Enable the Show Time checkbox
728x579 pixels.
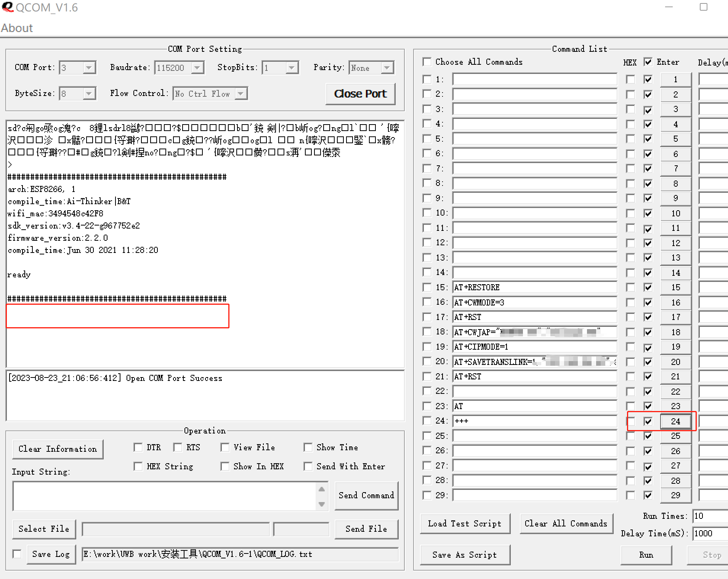[x=308, y=447]
